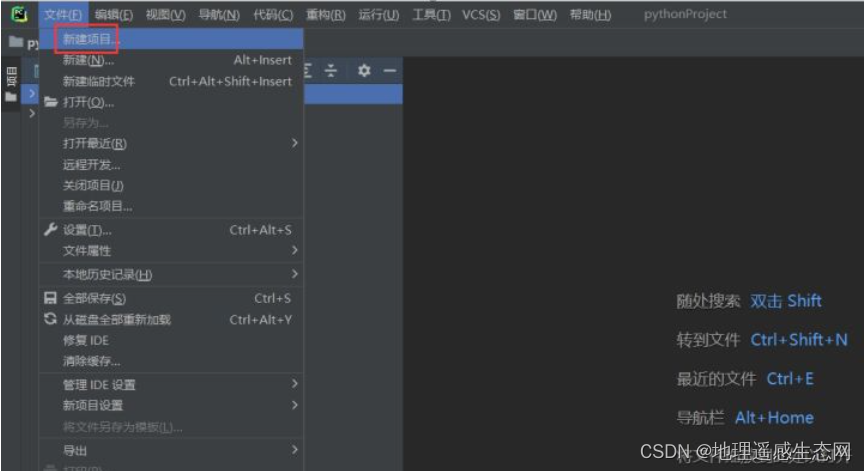The width and height of the screenshot is (866, 471).
Task: Select 本地历史记录(H) menu entry
Action: click(x=171, y=274)
